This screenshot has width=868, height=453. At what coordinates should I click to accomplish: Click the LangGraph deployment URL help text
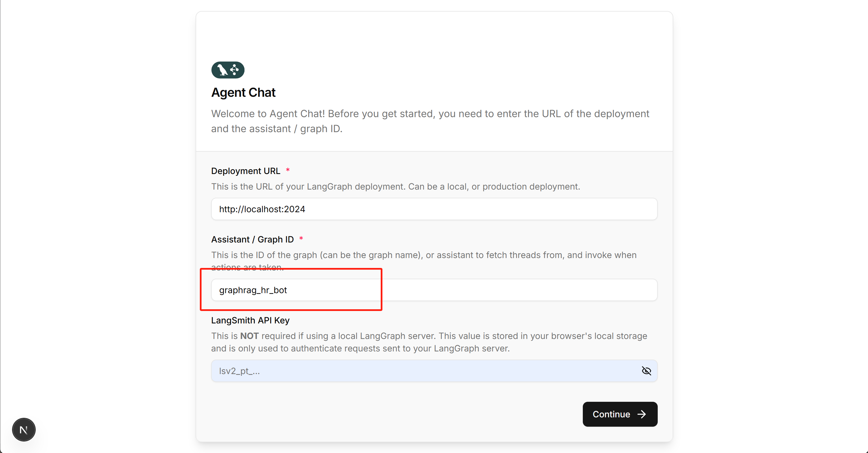[396, 186]
